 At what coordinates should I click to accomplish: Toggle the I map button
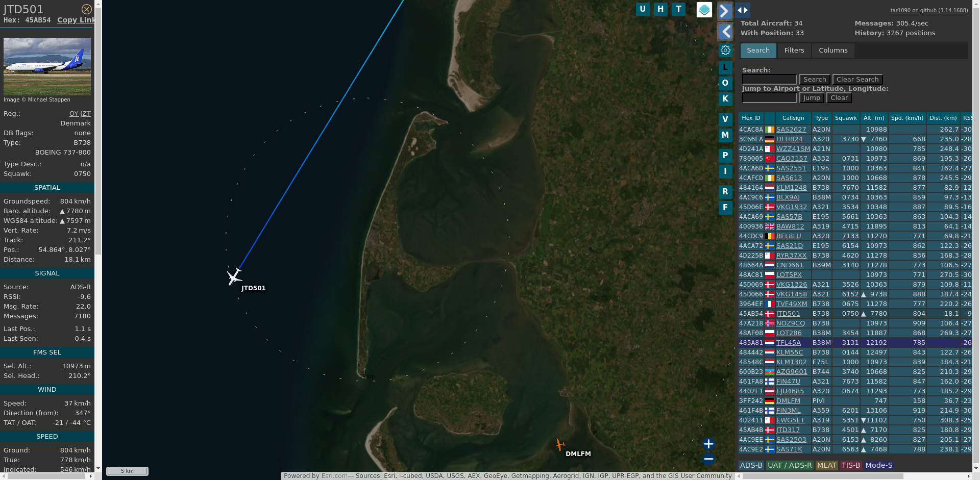coord(725,171)
